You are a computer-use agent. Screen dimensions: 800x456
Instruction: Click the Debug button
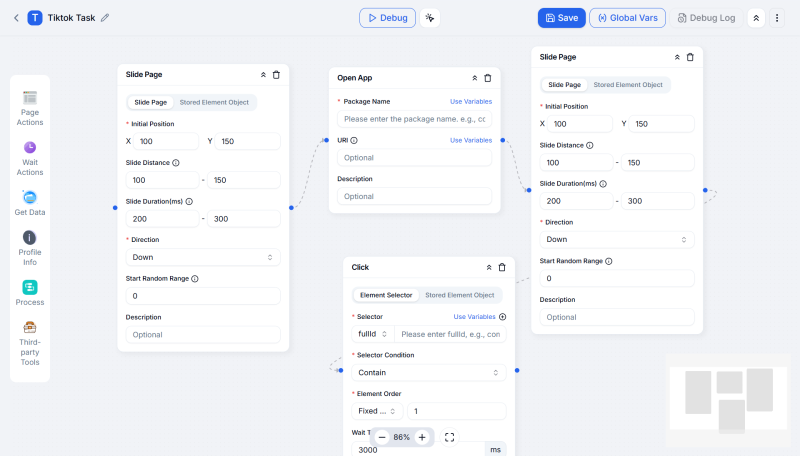point(387,18)
